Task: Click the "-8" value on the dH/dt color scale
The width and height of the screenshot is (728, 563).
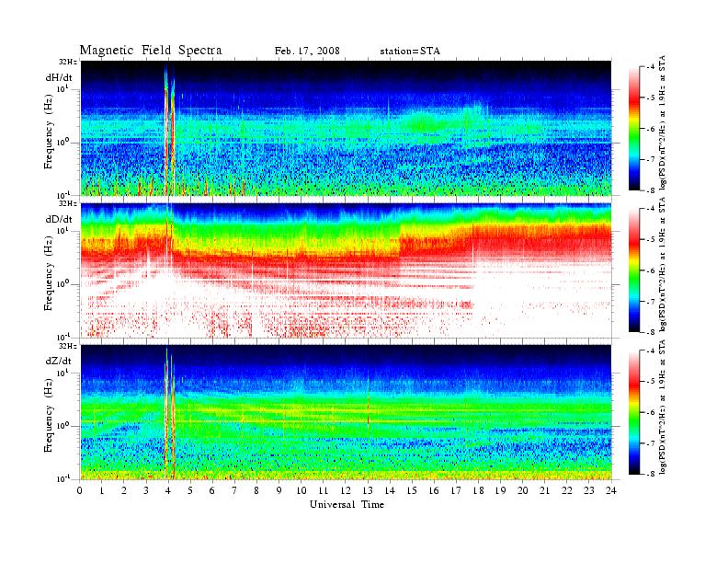Action: click(x=651, y=190)
